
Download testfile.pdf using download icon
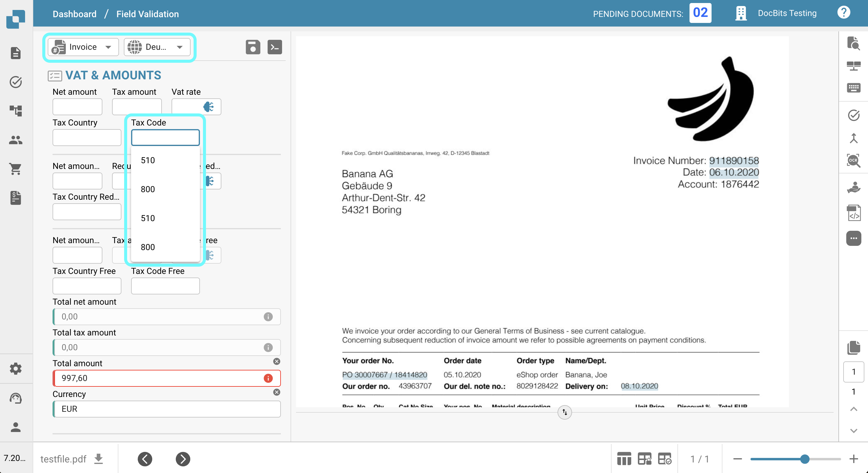[x=98, y=459]
